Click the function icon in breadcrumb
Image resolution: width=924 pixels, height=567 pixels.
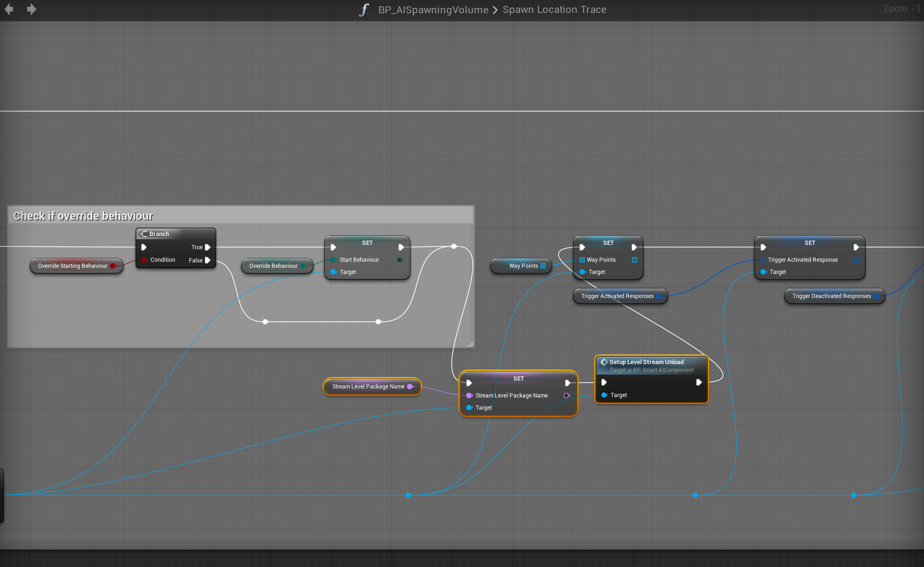coord(364,9)
